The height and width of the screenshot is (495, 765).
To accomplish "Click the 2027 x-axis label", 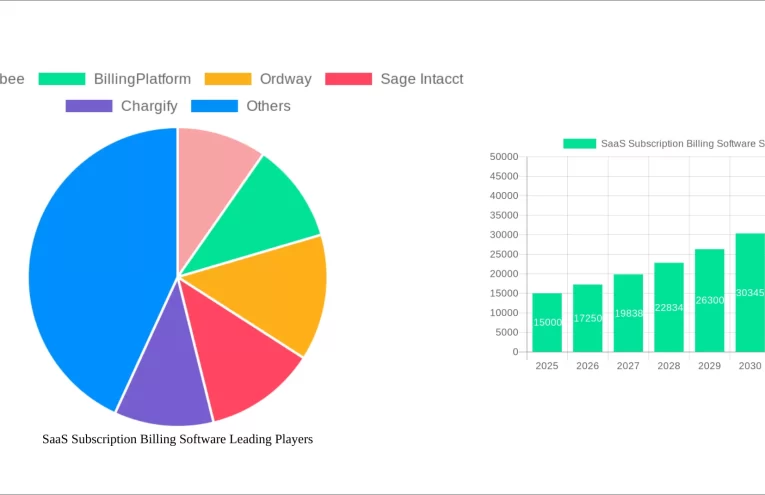I will [628, 366].
